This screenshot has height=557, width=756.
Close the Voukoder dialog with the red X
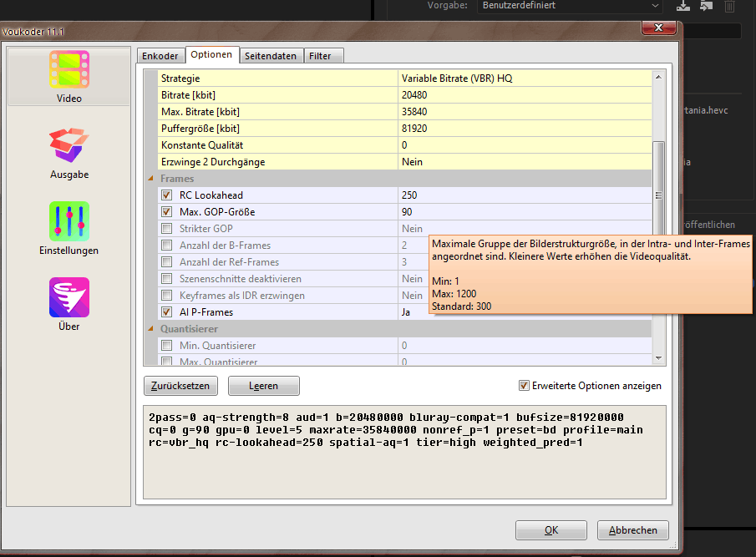coord(657,29)
